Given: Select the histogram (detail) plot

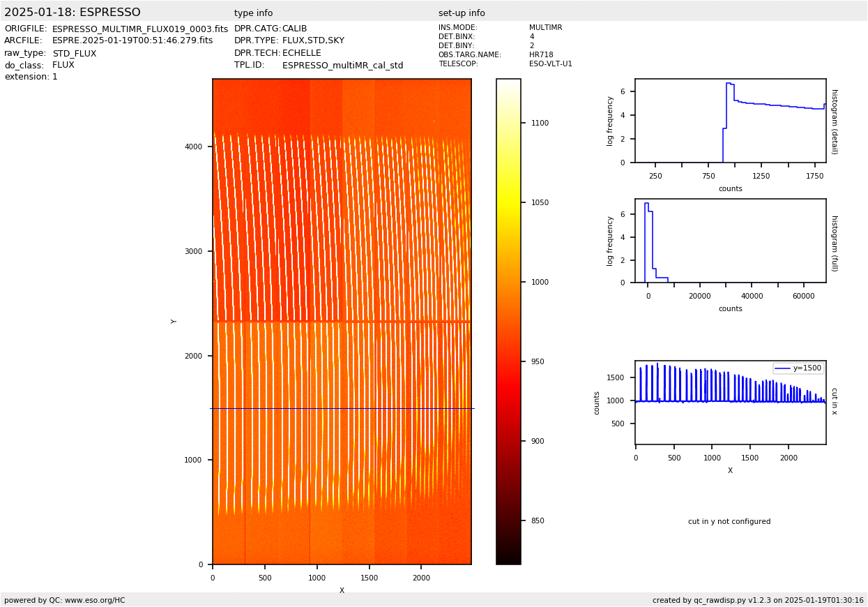Looking at the screenshot, I should (x=730, y=121).
